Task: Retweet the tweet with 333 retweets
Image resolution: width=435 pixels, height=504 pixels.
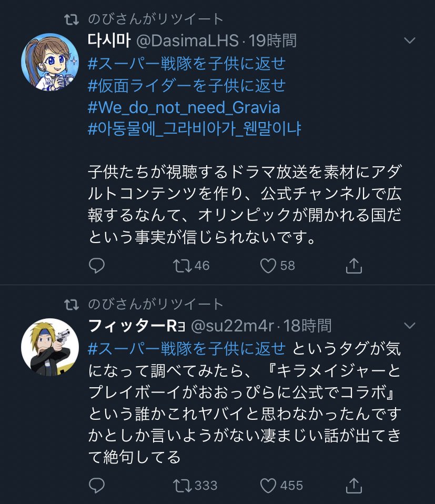Action: [195, 486]
